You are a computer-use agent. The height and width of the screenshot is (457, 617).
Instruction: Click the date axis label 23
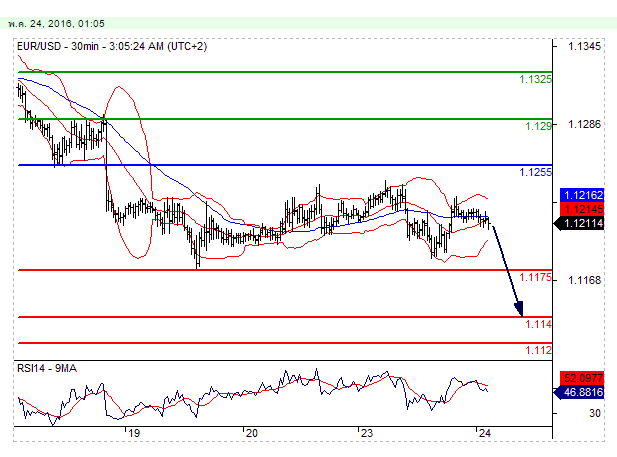[366, 433]
